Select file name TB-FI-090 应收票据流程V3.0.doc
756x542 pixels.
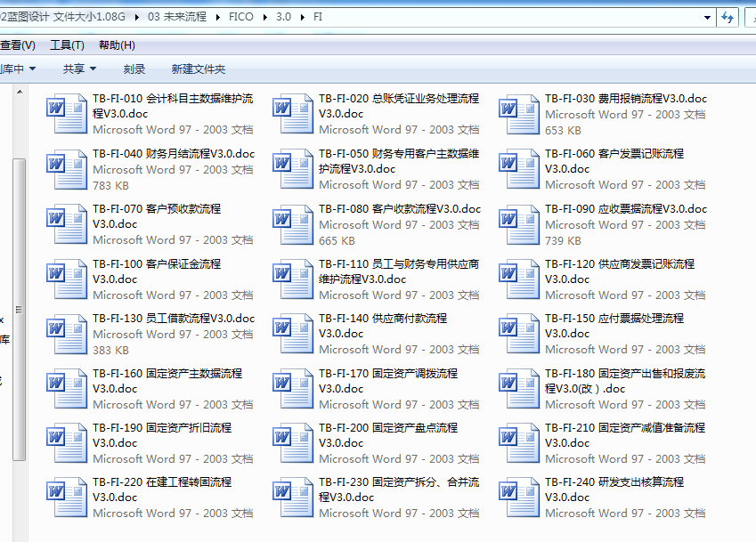click(x=626, y=209)
